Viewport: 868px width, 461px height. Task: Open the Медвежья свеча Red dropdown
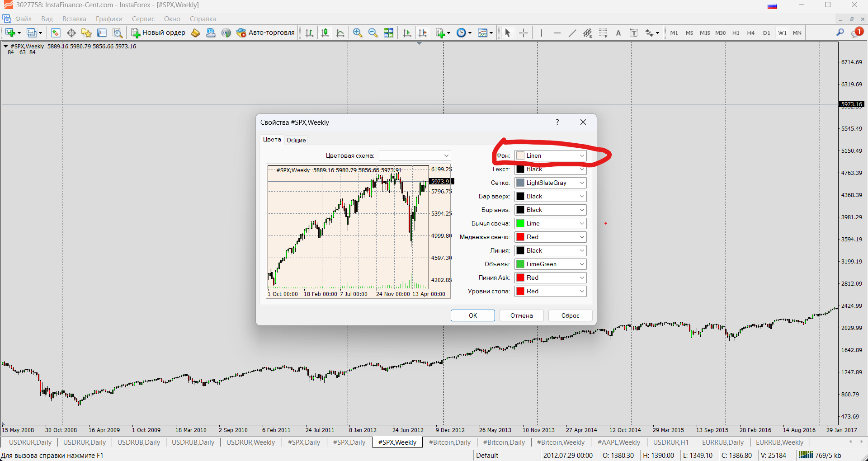click(551, 237)
